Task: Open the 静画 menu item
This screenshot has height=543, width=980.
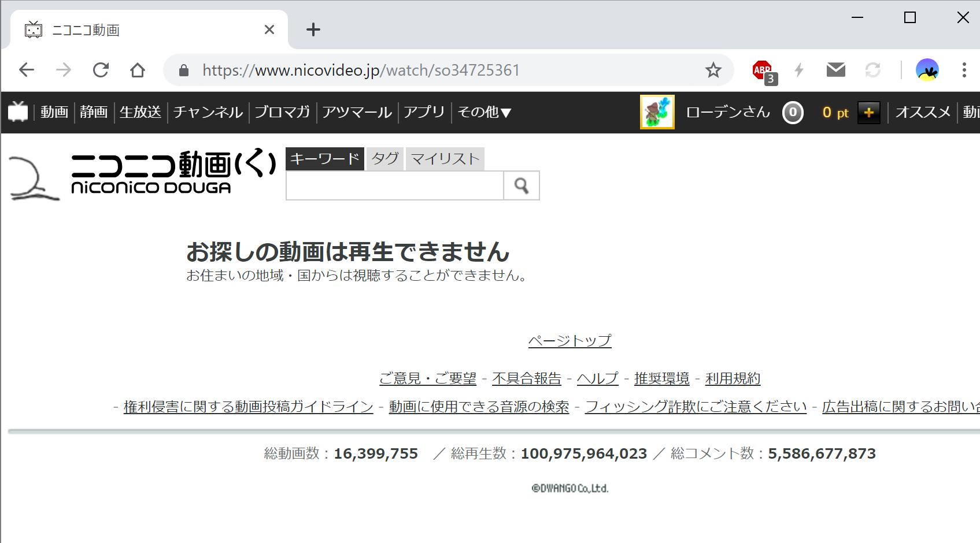Action: coord(94,112)
